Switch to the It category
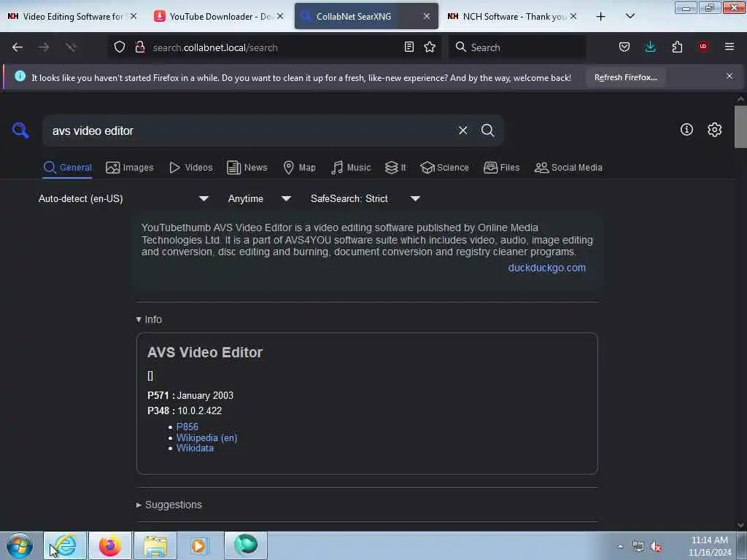Image resolution: width=747 pixels, height=560 pixels. click(395, 168)
